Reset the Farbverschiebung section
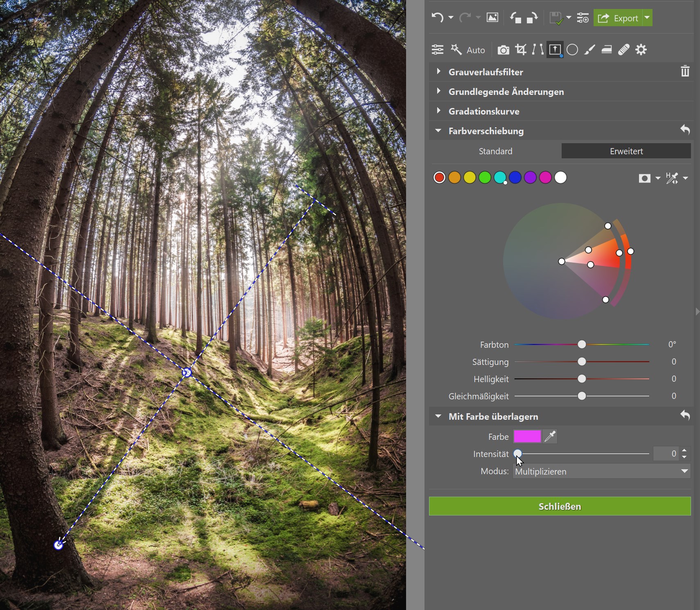 (685, 130)
